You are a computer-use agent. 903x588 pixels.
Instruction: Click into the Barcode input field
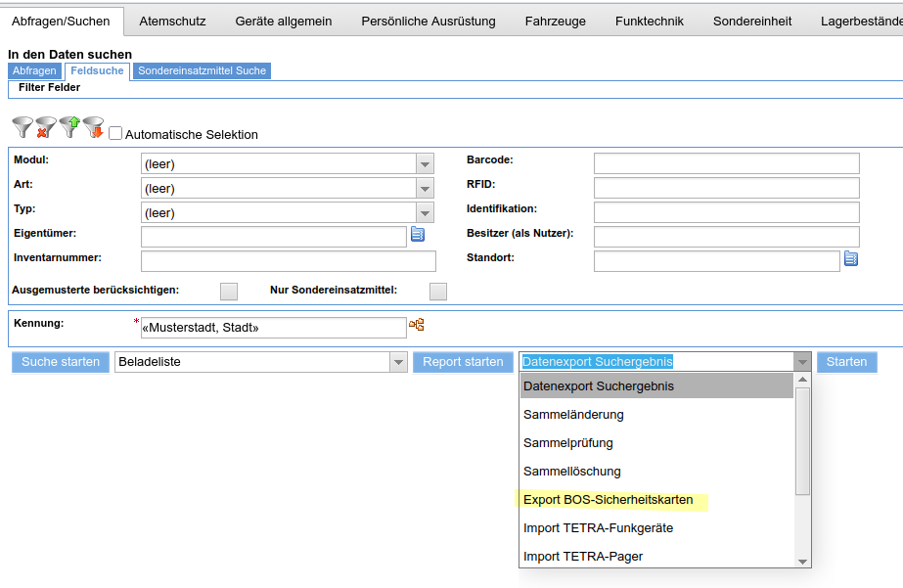pos(727,163)
